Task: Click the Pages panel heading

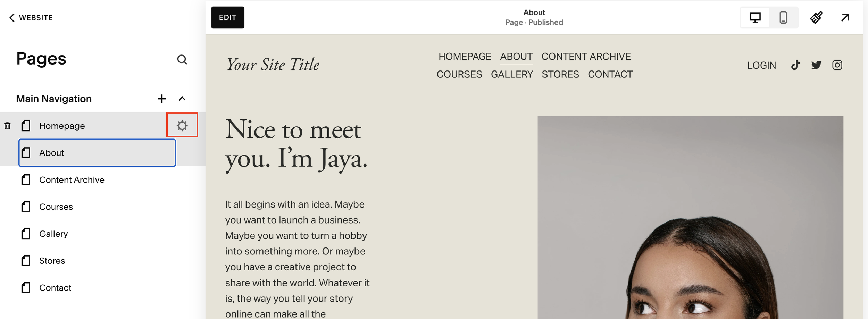Action: (41, 59)
